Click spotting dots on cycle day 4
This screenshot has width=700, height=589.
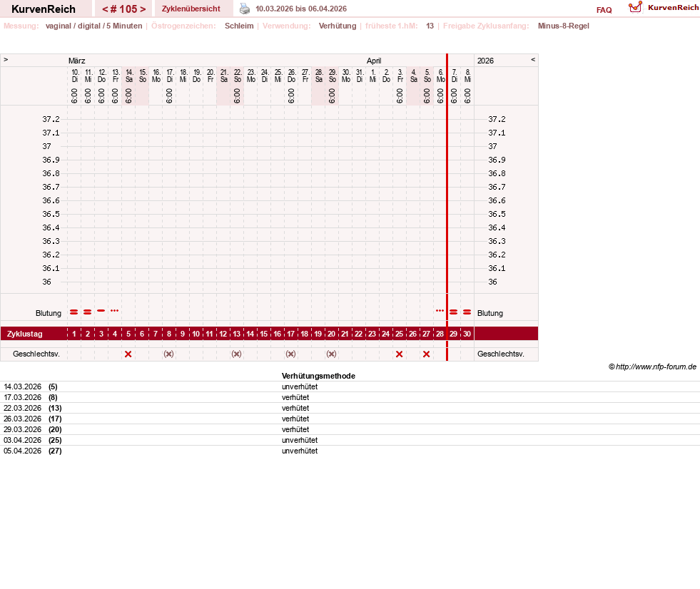pos(115,311)
